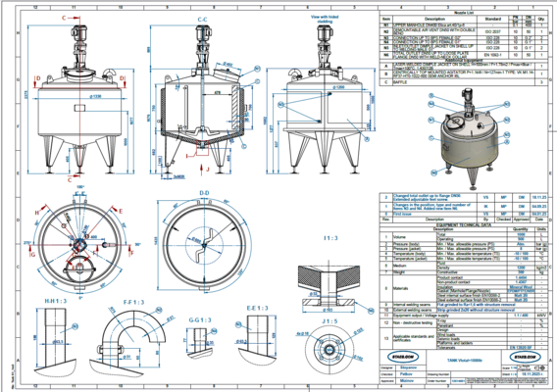
Task: Click the approver name 'Mizinov'
Action: 407,380
